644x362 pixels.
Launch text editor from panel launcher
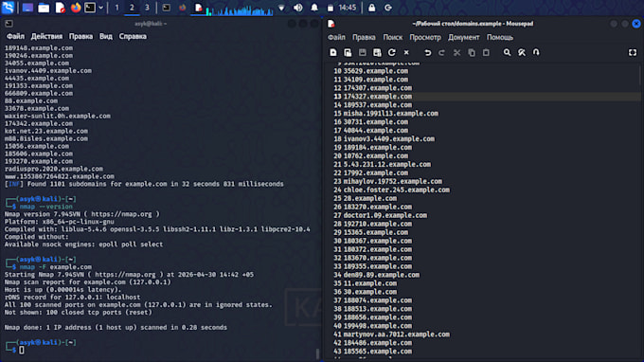pyautogui.click(x=60, y=8)
